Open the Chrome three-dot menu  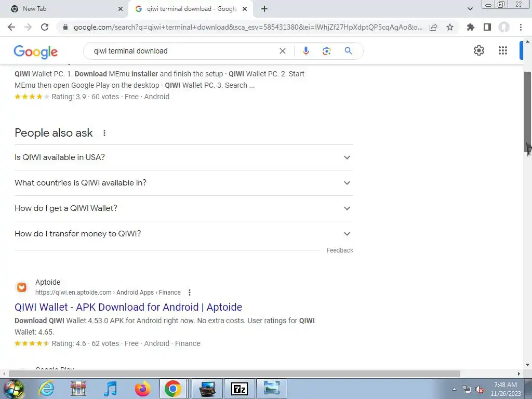tap(521, 27)
